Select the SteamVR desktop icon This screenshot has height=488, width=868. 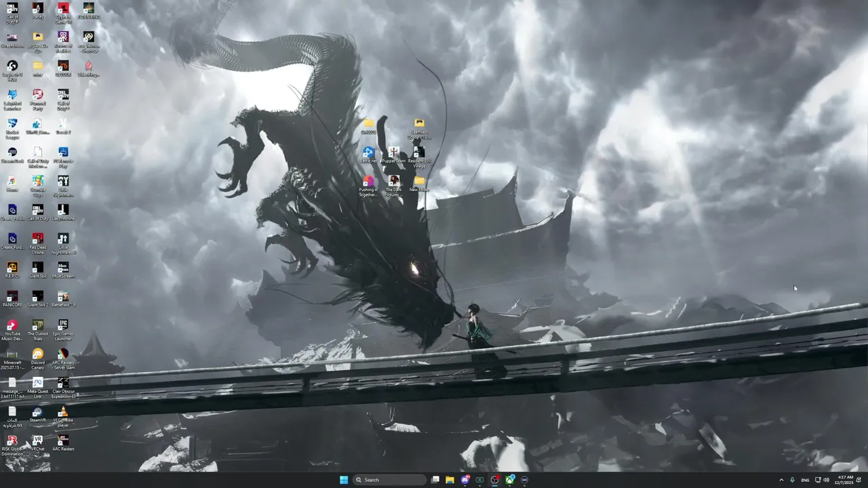[38, 414]
